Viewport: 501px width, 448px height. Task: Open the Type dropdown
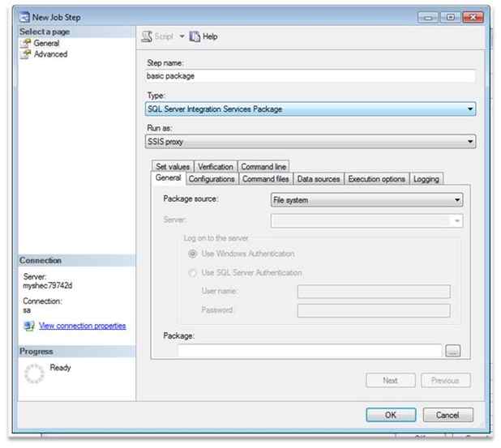[x=310, y=109]
